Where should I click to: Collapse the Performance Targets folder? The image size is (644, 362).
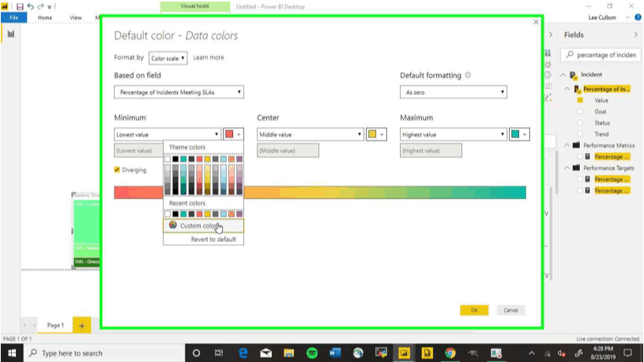[x=567, y=168]
